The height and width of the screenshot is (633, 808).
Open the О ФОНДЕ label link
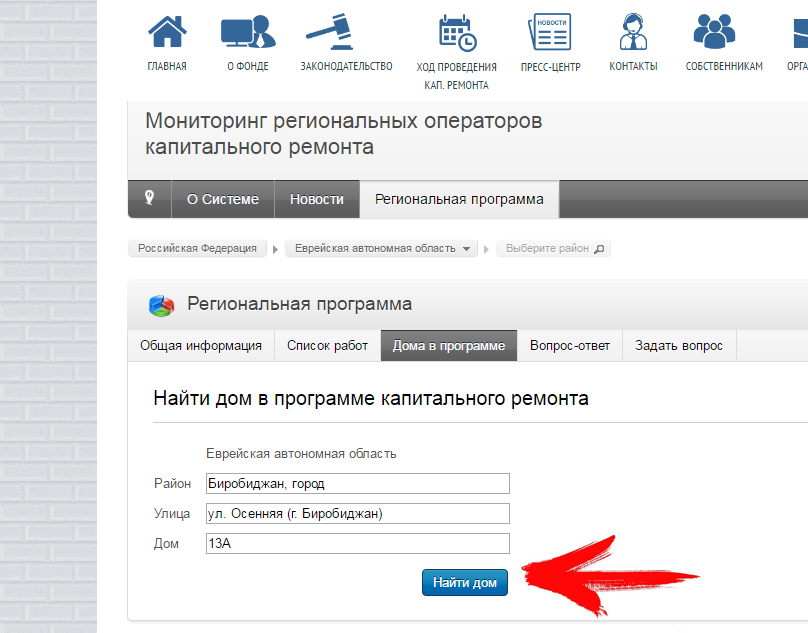tap(248, 66)
